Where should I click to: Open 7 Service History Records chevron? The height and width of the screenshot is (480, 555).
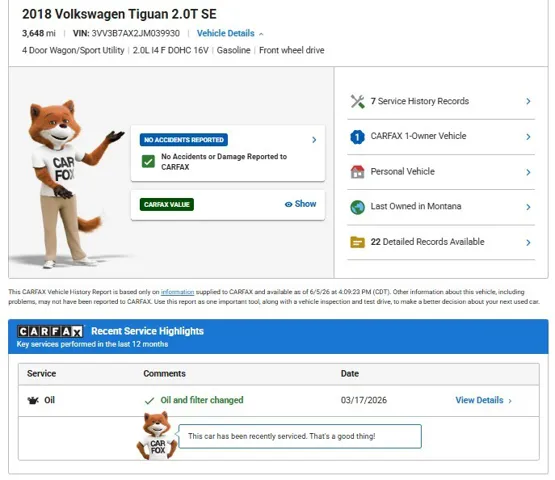pos(528,101)
